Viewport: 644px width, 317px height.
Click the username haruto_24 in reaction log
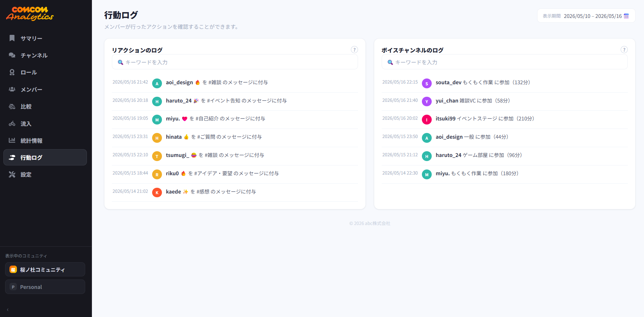(x=179, y=101)
